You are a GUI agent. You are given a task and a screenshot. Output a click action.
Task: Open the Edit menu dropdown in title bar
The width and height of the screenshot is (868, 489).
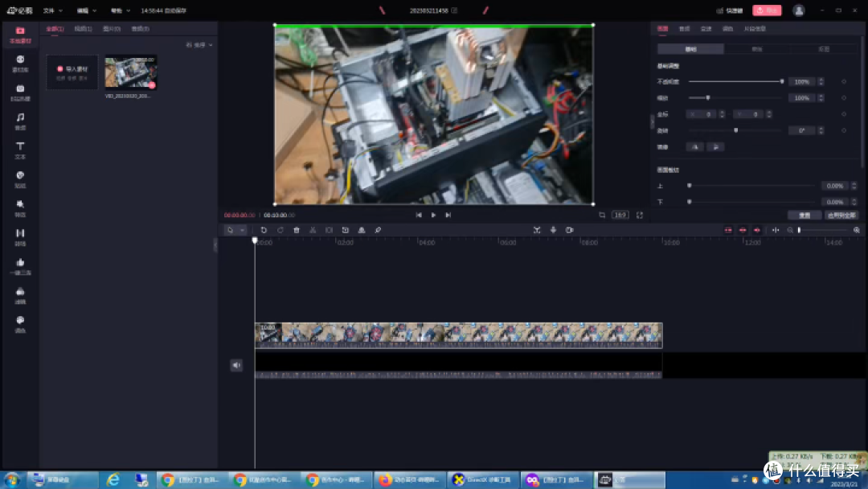[86, 10]
